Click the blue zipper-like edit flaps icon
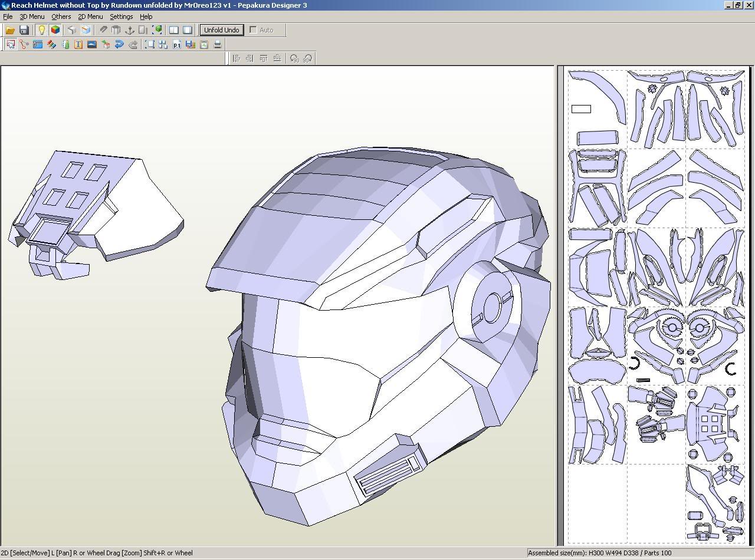This screenshot has width=755, height=560. 38,44
